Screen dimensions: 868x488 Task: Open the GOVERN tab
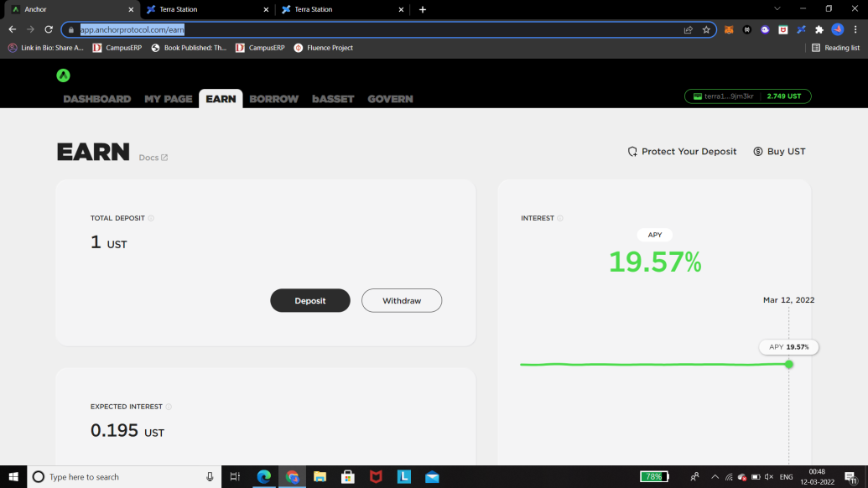pos(390,99)
